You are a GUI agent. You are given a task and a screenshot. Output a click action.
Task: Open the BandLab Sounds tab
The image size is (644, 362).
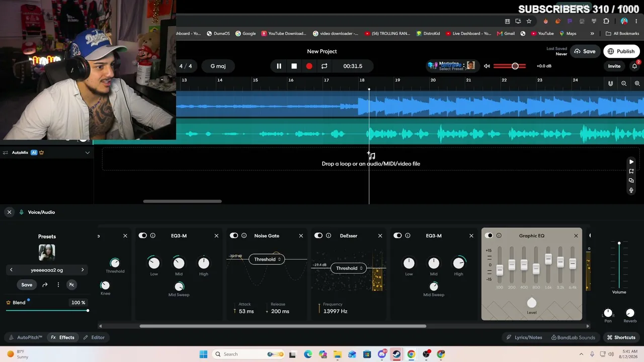coord(573,337)
